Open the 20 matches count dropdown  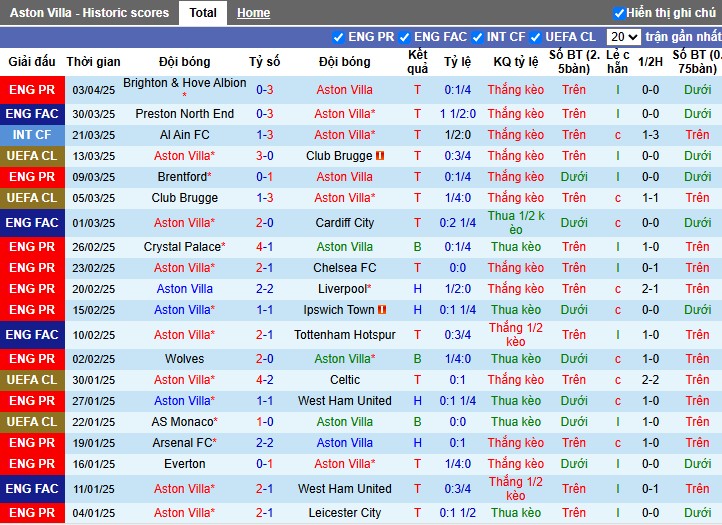pos(623,37)
